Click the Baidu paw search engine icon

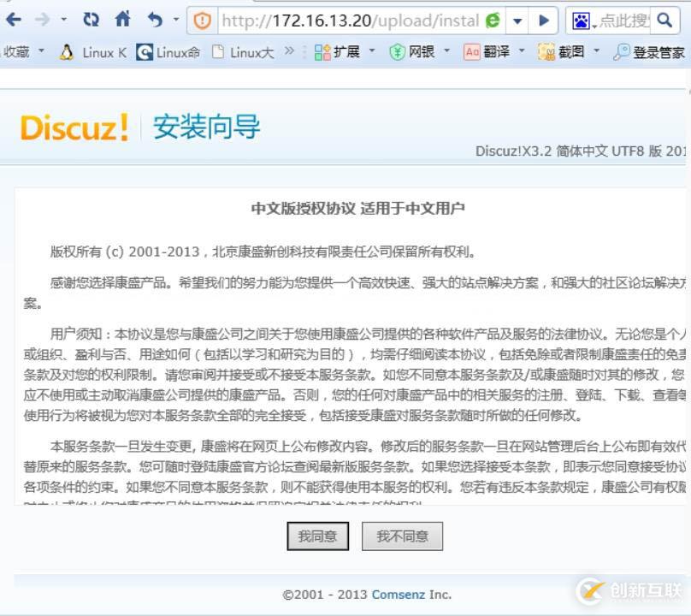pos(581,21)
